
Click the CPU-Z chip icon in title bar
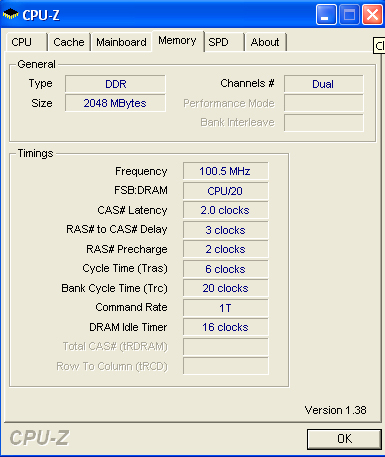[10, 14]
